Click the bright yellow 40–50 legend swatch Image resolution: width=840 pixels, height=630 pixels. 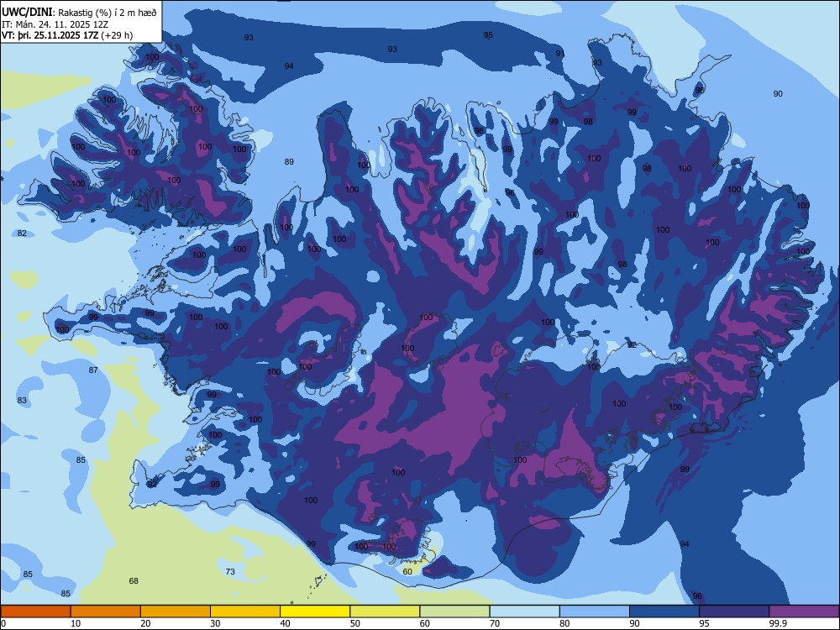tap(315, 612)
